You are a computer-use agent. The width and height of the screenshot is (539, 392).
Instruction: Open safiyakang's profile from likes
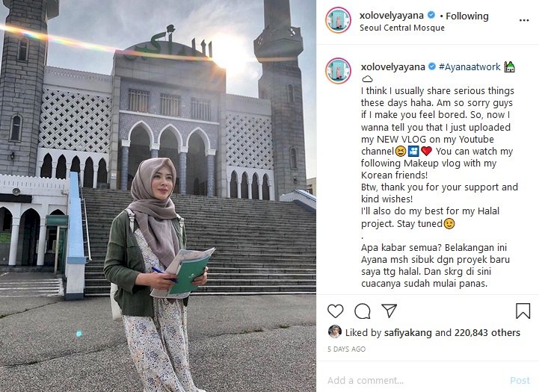(x=407, y=332)
